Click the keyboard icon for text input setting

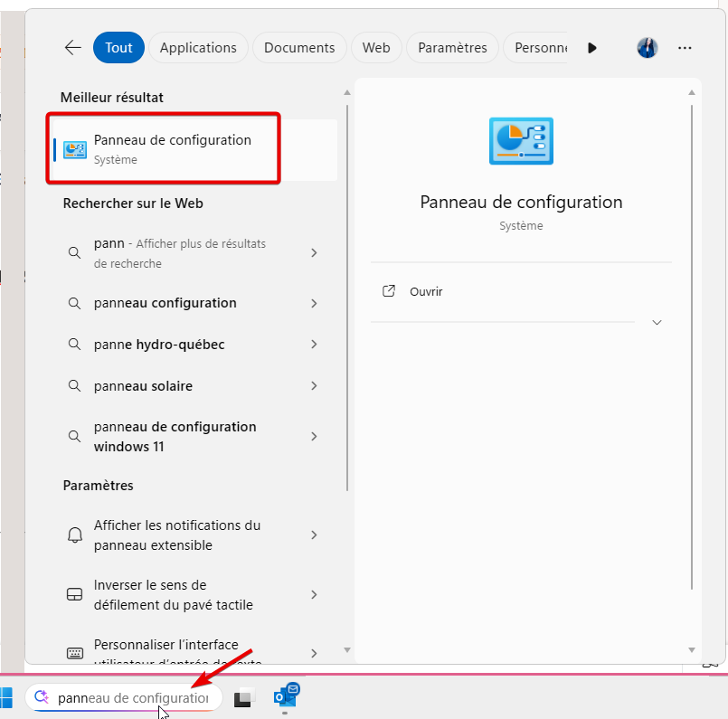(75, 654)
